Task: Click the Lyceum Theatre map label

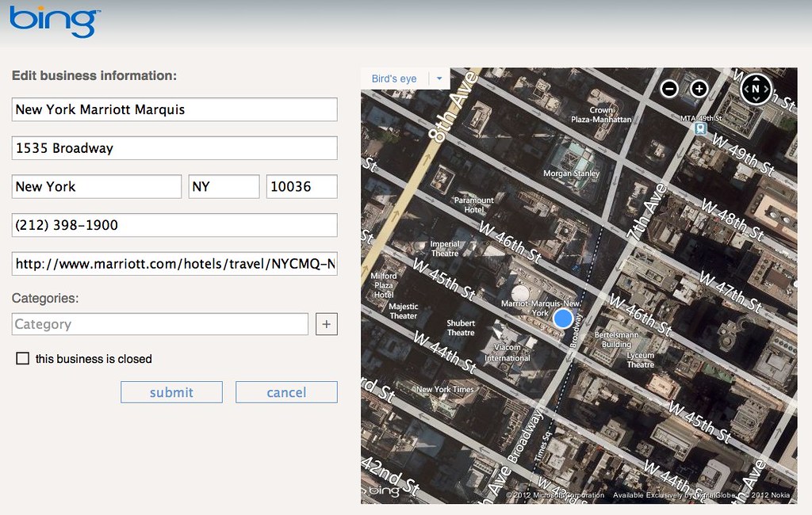Action: tap(641, 360)
